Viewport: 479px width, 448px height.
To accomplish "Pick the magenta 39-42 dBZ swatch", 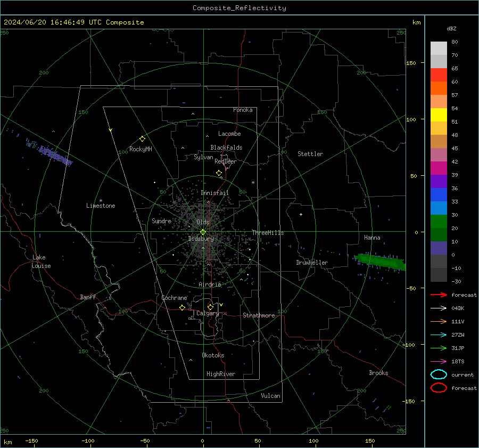I will (x=439, y=168).
